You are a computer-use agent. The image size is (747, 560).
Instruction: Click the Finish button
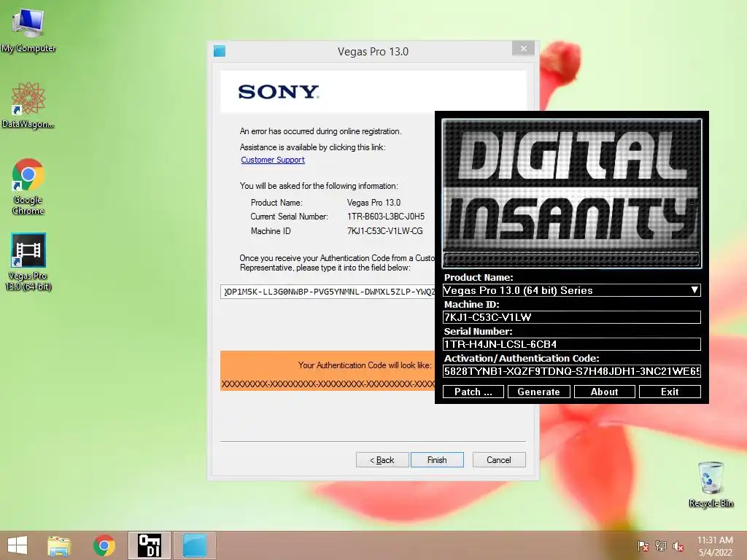(437, 460)
